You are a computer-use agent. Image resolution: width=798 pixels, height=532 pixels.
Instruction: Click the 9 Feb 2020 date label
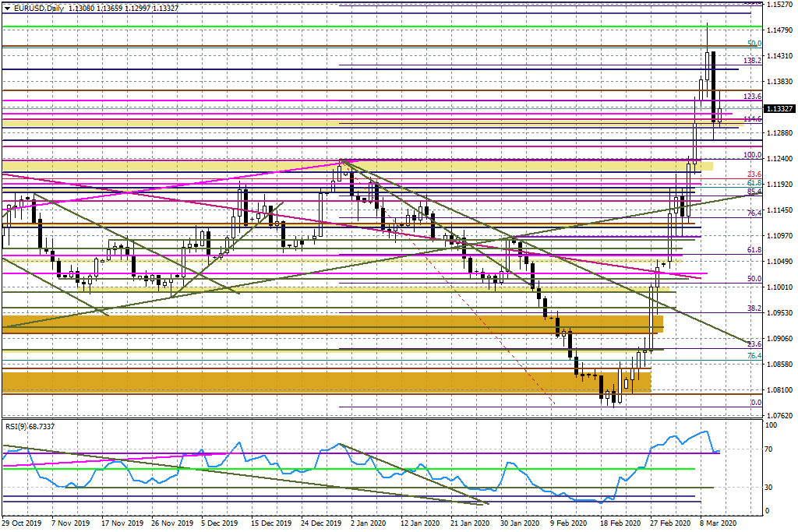(x=568, y=523)
